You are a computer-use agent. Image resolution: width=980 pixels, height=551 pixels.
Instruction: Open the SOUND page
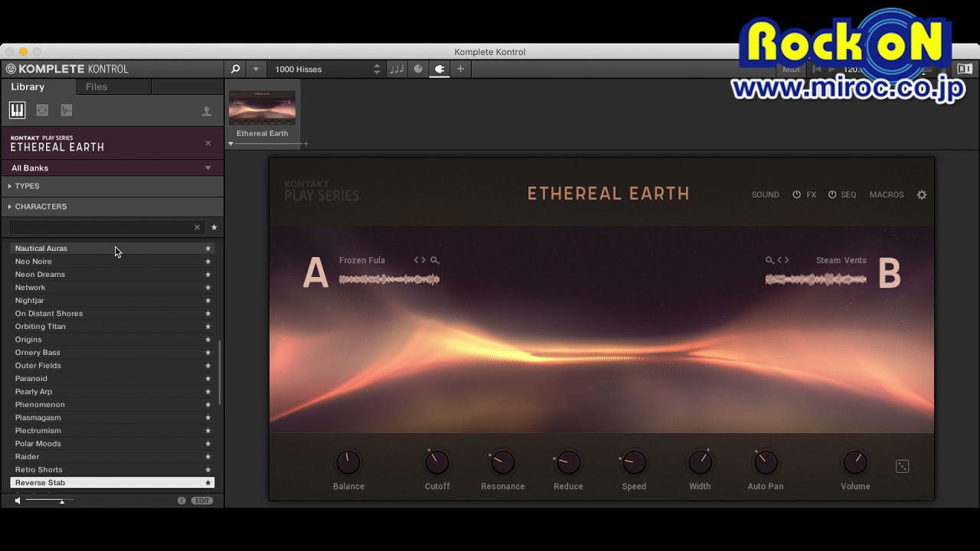coord(765,194)
